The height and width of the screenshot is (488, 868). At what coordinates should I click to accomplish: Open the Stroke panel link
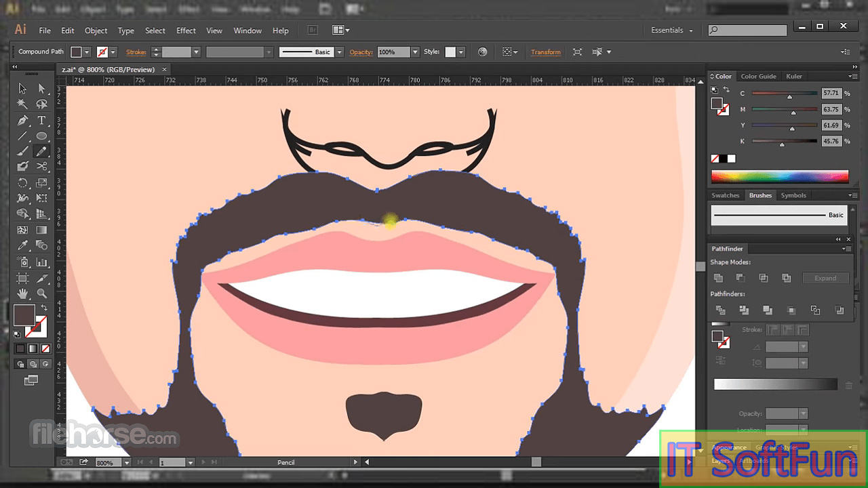tap(136, 52)
